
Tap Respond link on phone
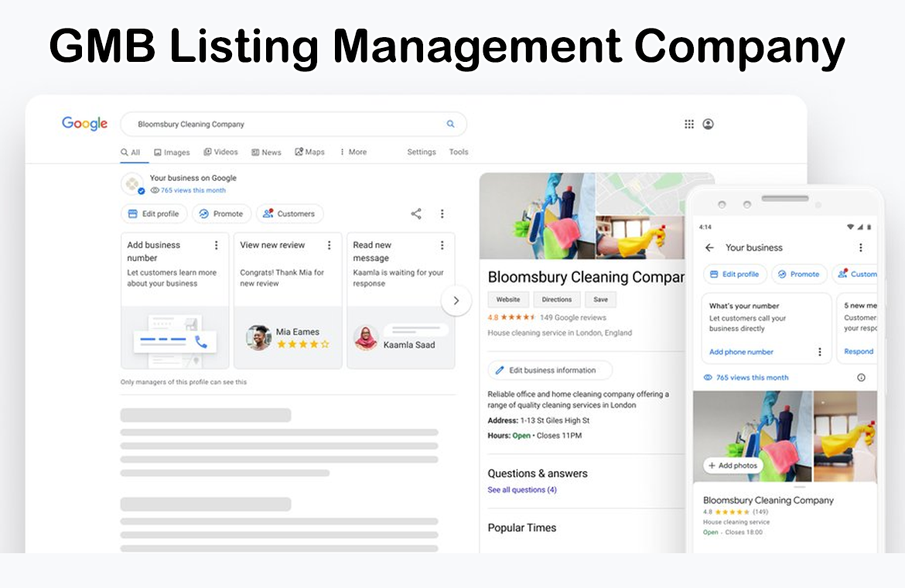pyautogui.click(x=859, y=351)
